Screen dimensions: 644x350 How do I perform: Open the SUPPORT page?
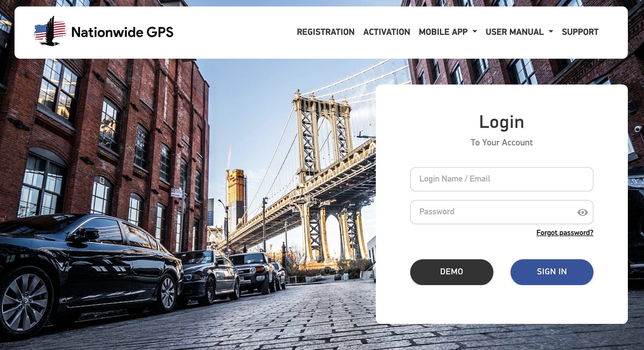[580, 32]
